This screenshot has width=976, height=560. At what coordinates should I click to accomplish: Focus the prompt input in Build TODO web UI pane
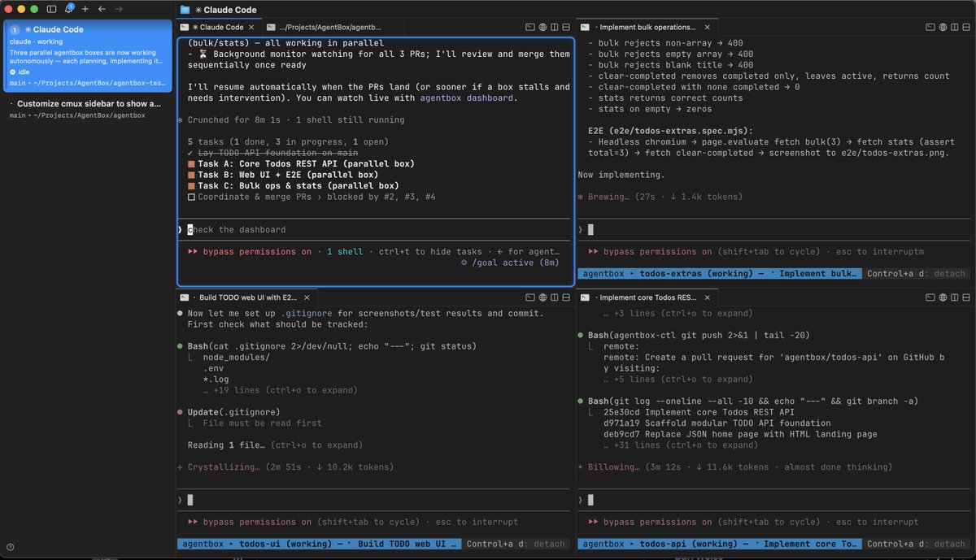point(374,499)
